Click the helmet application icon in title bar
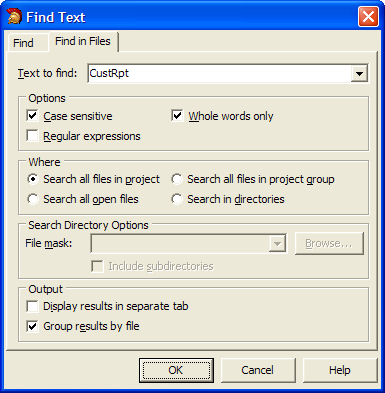This screenshot has width=385, height=393. click(x=14, y=17)
